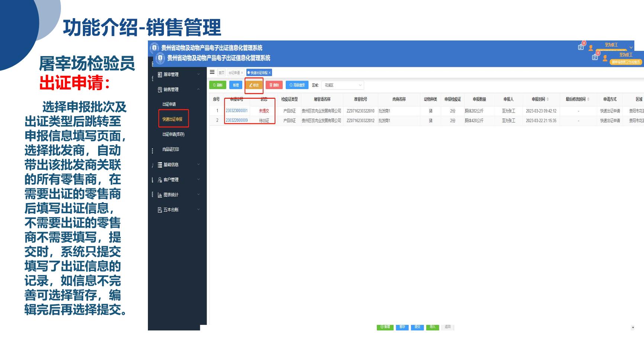Close the 出证申请 tab
The image size is (644, 362).
242,73
